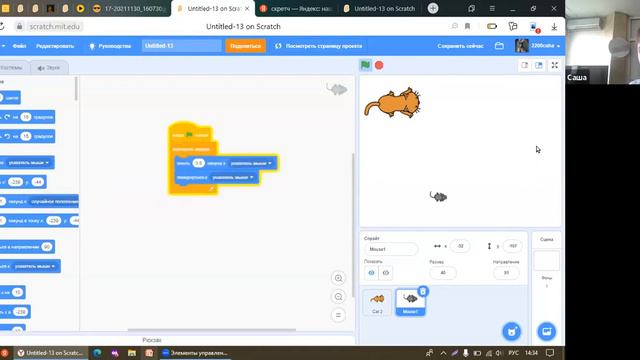The image size is (640, 360).
Task: Click the user profile avatar picture
Action: pos(521,46)
